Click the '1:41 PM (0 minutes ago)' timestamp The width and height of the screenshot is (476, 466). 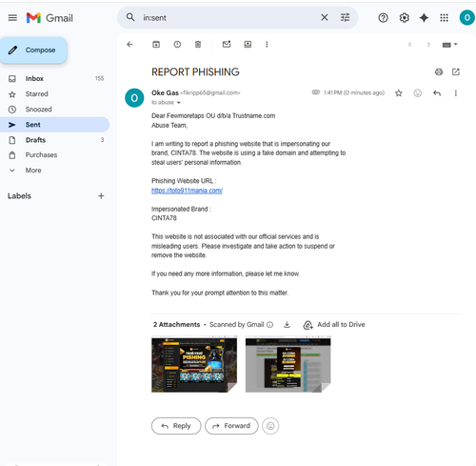[x=354, y=92]
